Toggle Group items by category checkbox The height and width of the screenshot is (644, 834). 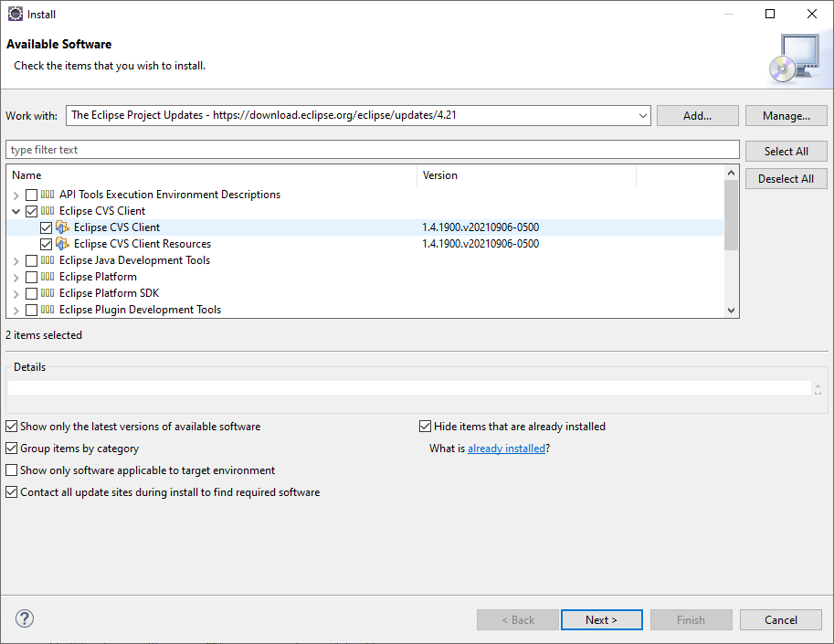11,449
